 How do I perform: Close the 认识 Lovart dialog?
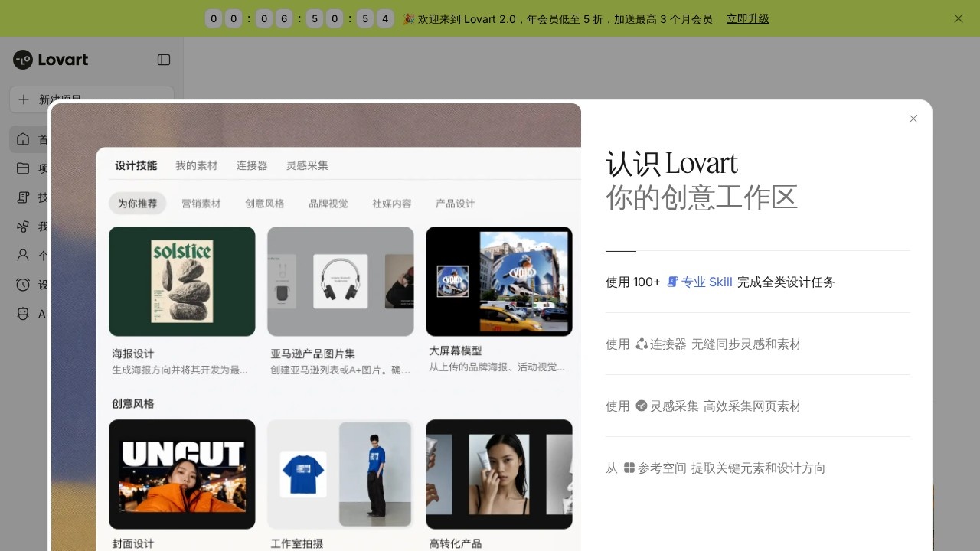pyautogui.click(x=913, y=119)
